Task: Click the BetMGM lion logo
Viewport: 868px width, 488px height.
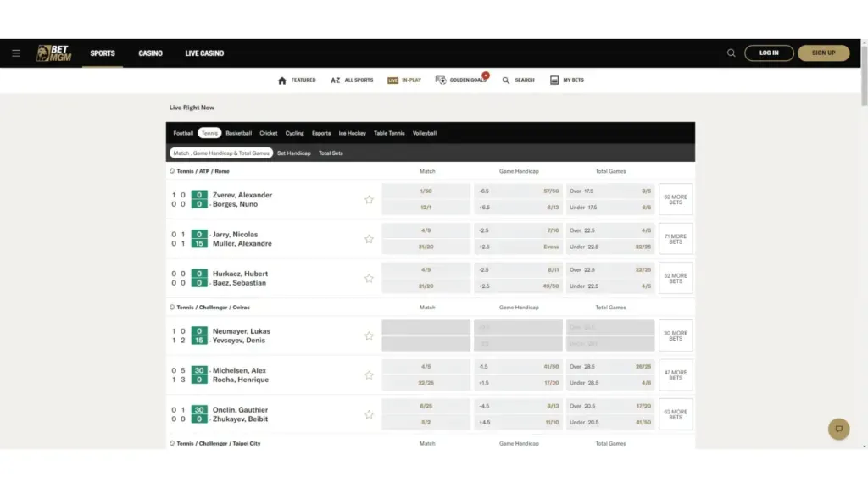Action: (53, 53)
